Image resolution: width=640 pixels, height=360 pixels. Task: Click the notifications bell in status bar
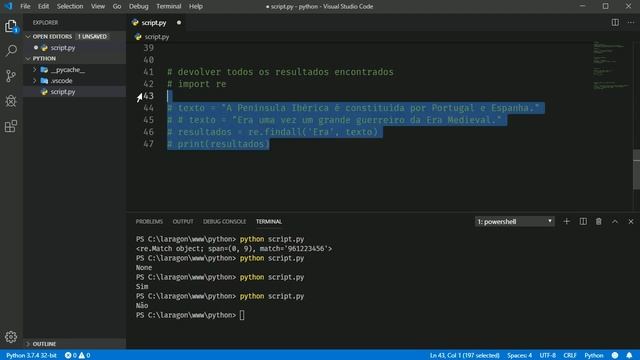pyautogui.click(x=629, y=355)
